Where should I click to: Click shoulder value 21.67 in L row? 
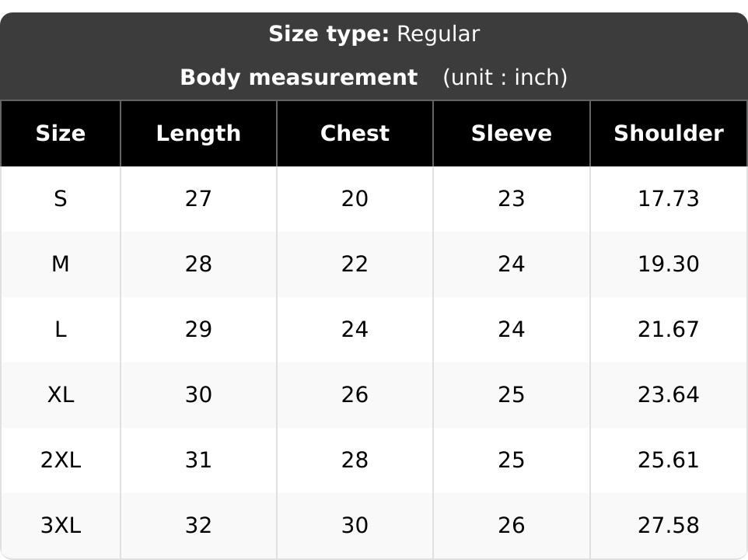click(x=669, y=329)
